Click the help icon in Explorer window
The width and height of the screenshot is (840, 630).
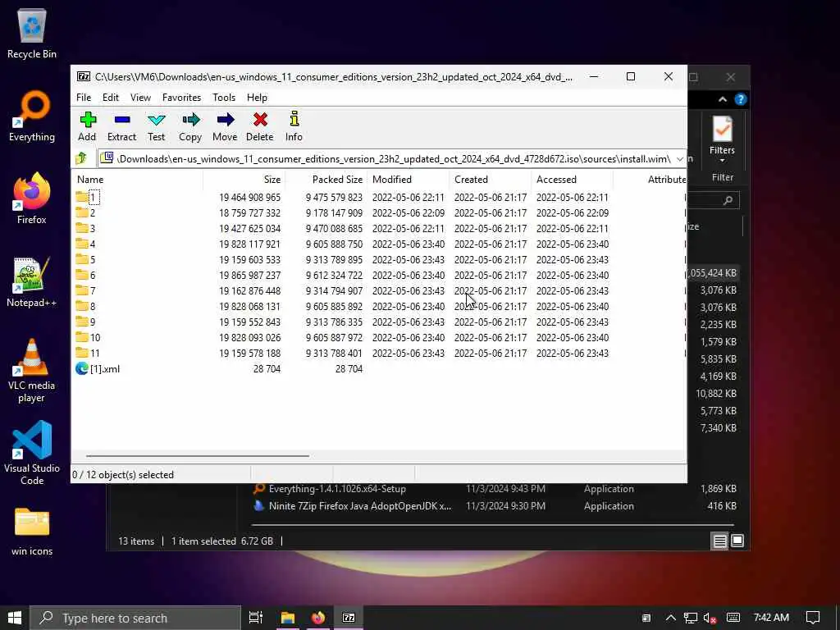(741, 99)
